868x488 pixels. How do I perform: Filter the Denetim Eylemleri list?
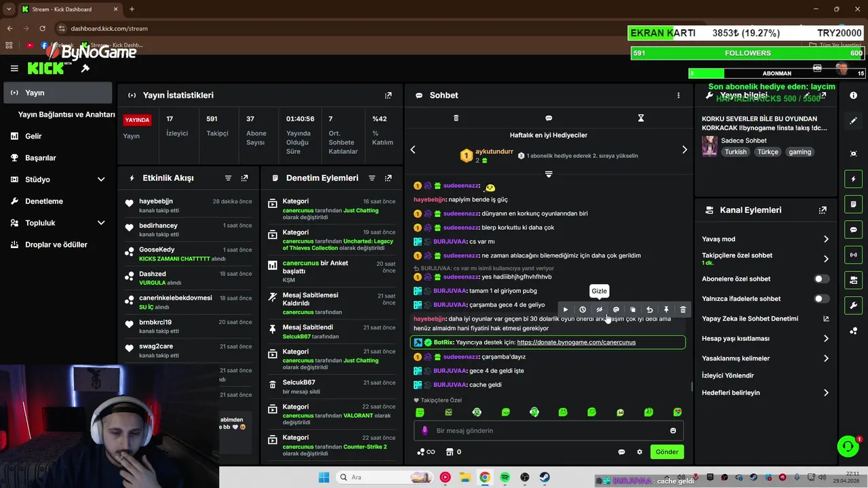[x=372, y=178]
